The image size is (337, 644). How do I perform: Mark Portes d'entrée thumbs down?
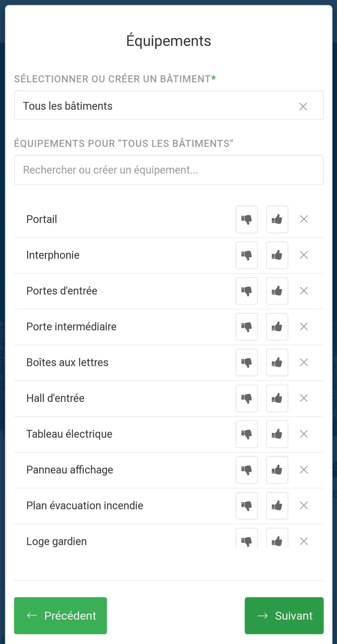[246, 291]
